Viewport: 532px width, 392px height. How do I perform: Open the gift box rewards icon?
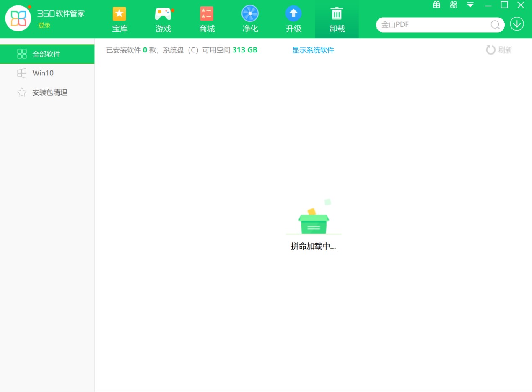point(436,5)
